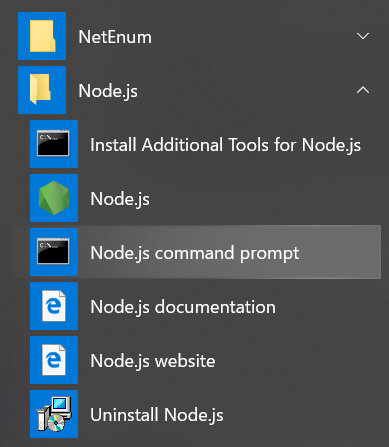
Task: Run the Uninstall Node.js entry
Action: 157,415
